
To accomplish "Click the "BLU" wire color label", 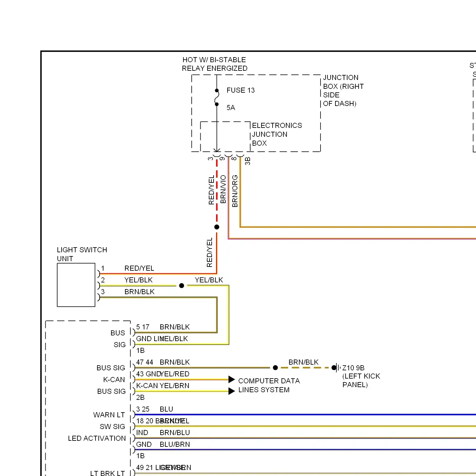I will [166, 409].
